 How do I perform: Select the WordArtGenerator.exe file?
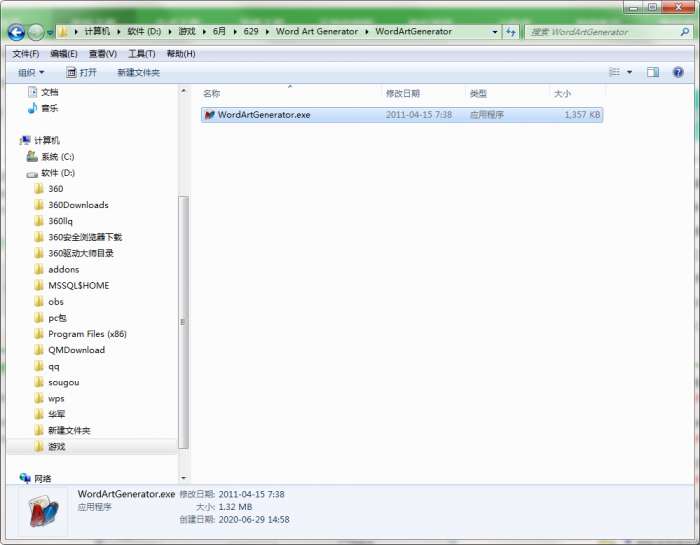click(x=402, y=115)
